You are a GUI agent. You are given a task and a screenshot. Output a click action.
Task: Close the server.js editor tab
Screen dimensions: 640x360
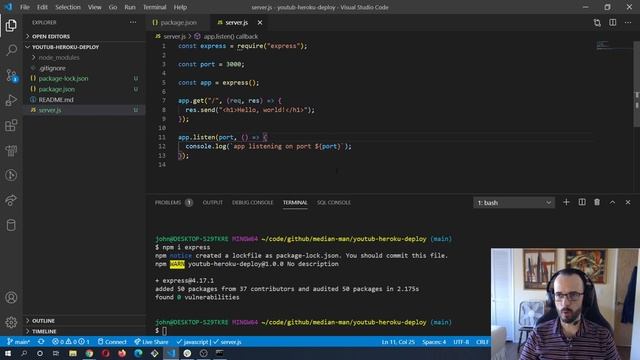pos(260,23)
